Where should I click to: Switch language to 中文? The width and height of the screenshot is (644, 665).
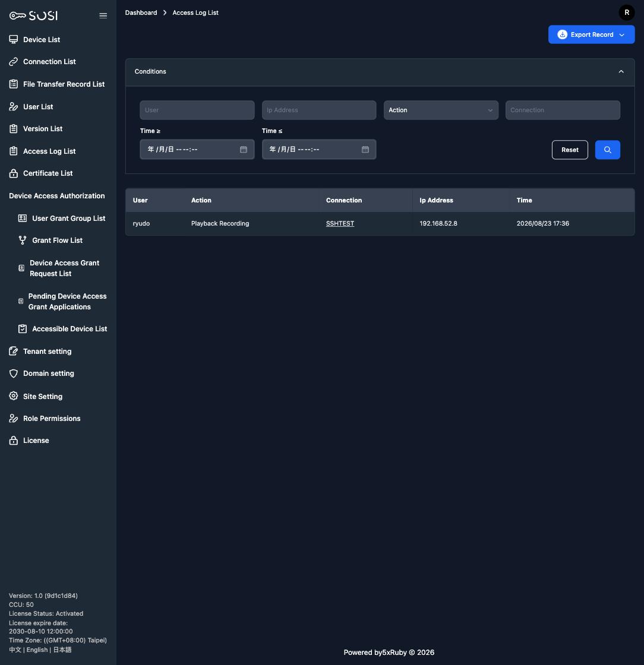point(15,650)
